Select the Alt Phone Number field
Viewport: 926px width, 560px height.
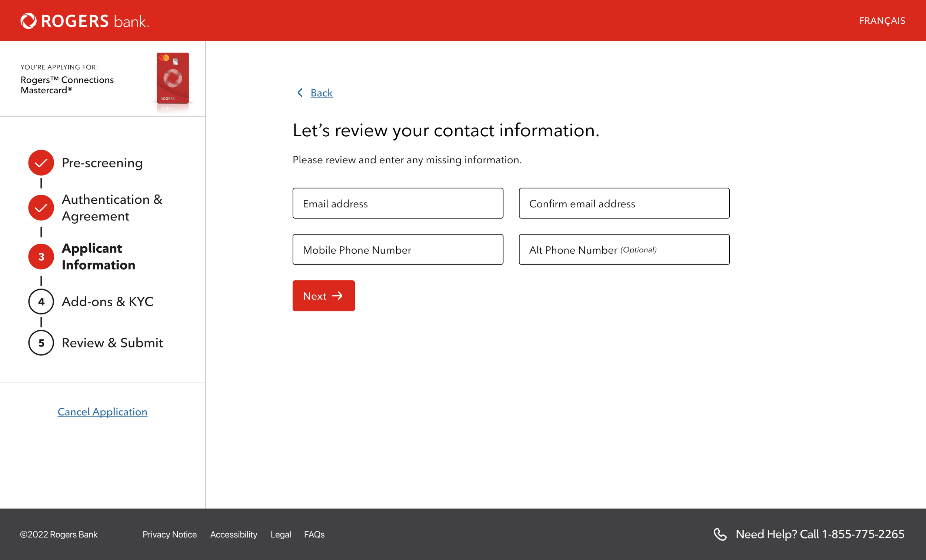624,250
